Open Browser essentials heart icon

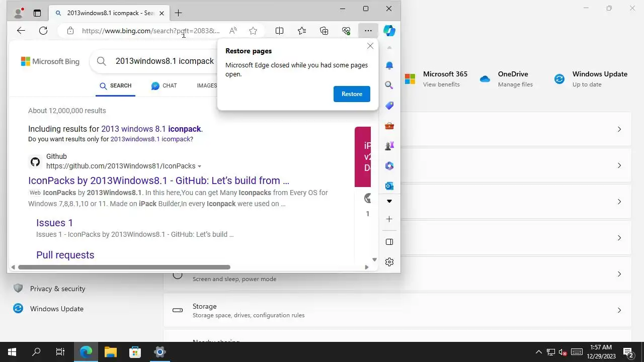point(346,31)
